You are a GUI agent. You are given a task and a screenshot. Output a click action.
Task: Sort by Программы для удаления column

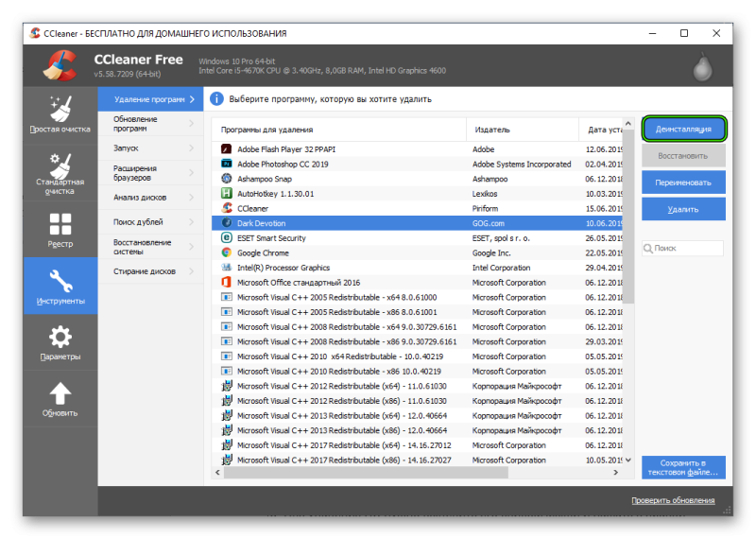339,130
